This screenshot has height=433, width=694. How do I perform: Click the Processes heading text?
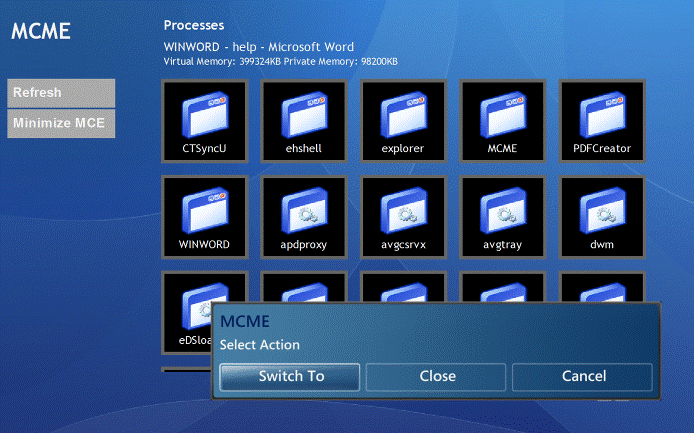194,25
